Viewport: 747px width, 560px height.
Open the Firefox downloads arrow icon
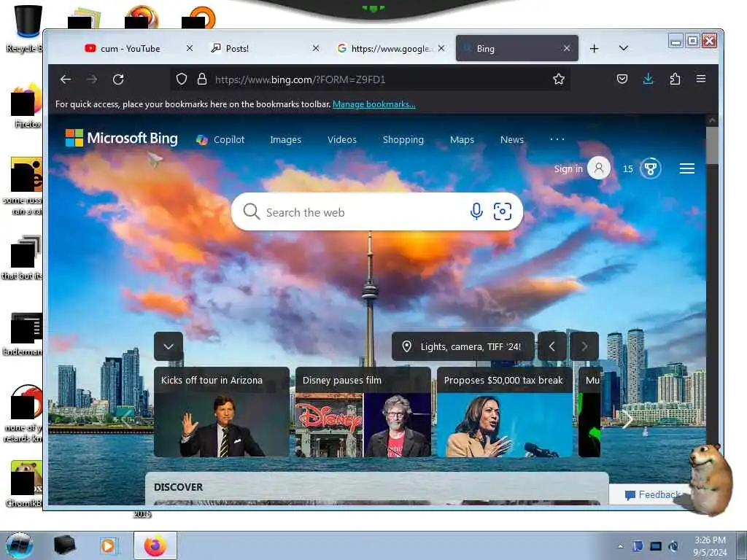pos(648,79)
